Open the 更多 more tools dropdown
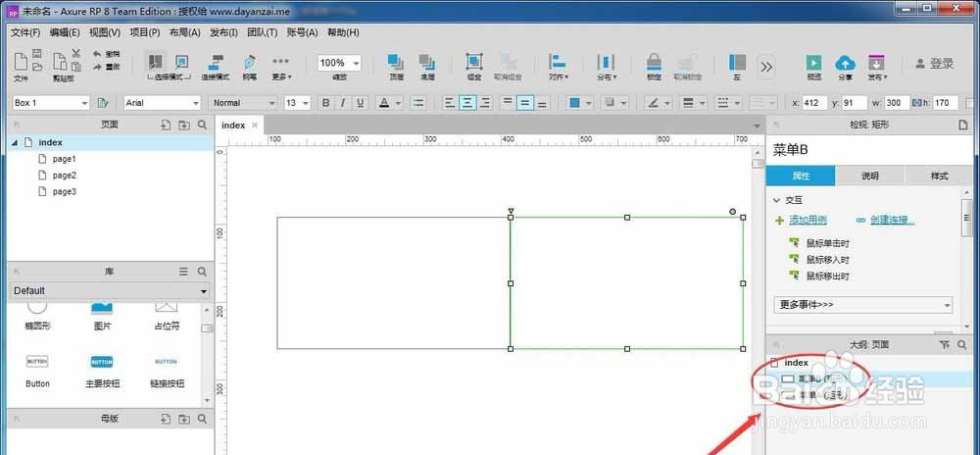Image resolution: width=980 pixels, height=455 pixels. (x=281, y=68)
